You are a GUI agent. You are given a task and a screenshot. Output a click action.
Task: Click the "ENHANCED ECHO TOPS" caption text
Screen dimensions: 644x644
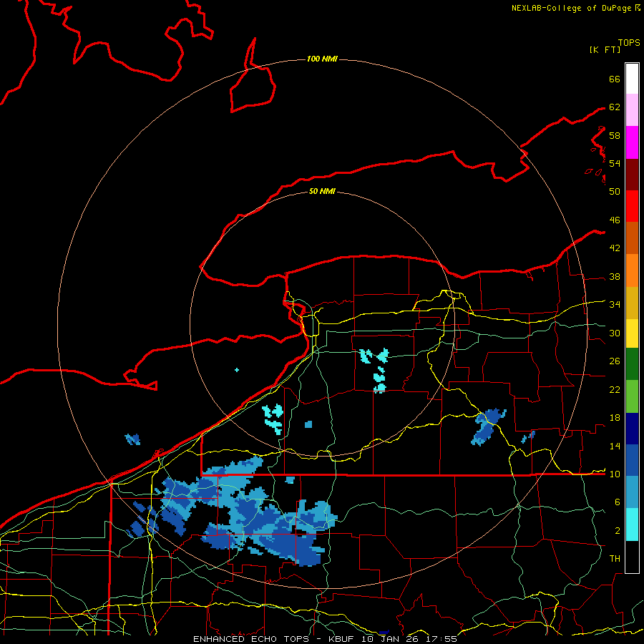251,639
